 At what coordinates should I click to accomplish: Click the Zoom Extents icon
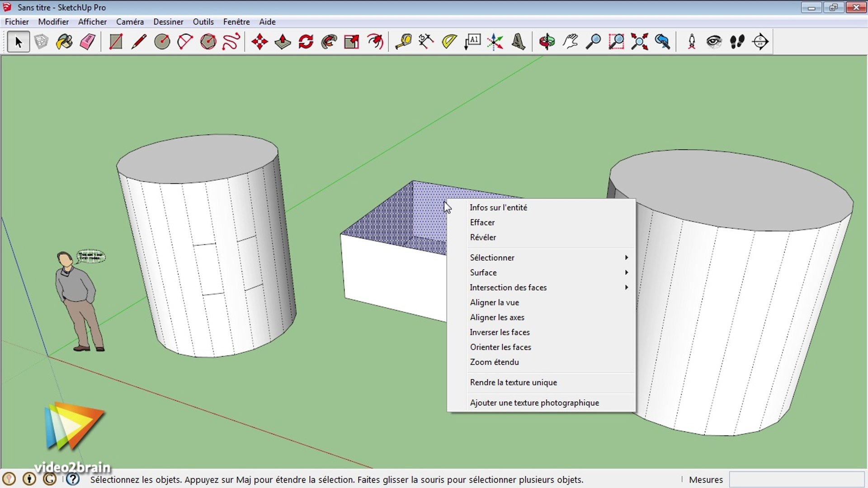pyautogui.click(x=639, y=42)
